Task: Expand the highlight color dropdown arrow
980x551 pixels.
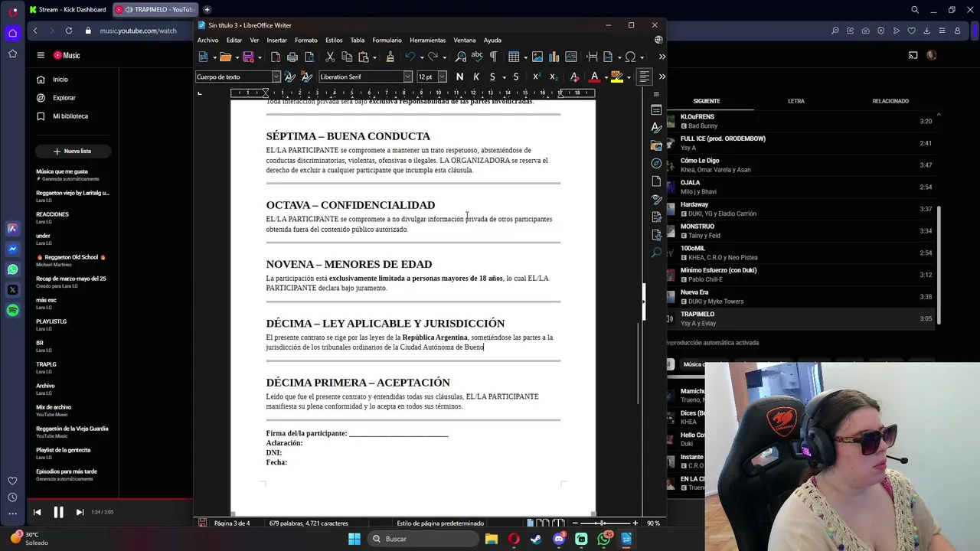Action: [628, 77]
